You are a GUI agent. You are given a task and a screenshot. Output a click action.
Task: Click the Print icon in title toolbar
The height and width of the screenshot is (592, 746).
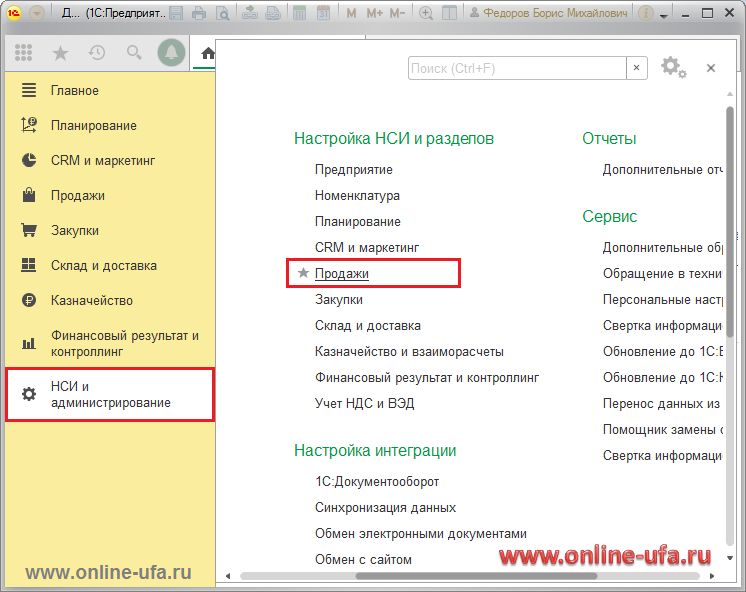(199, 13)
